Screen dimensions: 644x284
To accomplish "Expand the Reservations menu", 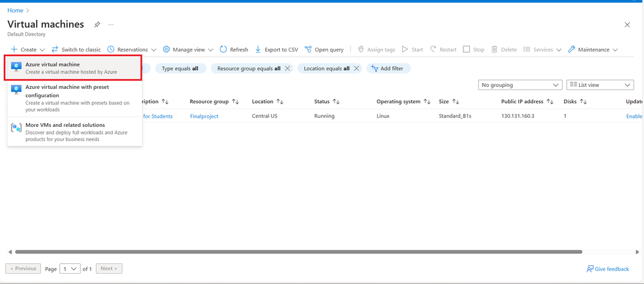I will pyautogui.click(x=132, y=50).
